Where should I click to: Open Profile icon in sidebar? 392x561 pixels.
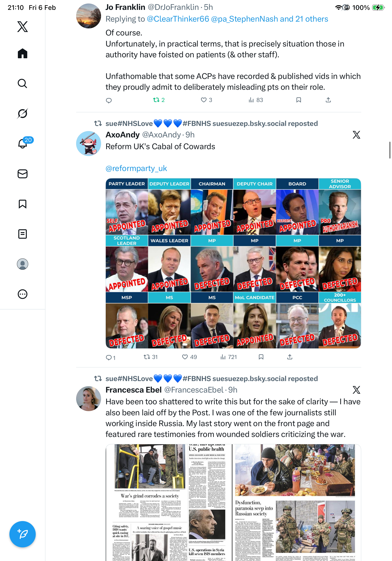click(x=23, y=264)
